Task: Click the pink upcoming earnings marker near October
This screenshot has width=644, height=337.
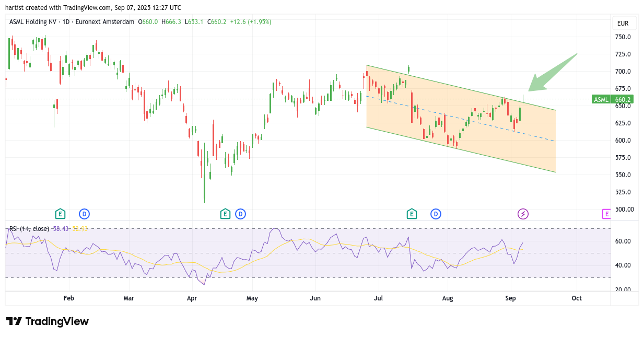Action: point(606,214)
